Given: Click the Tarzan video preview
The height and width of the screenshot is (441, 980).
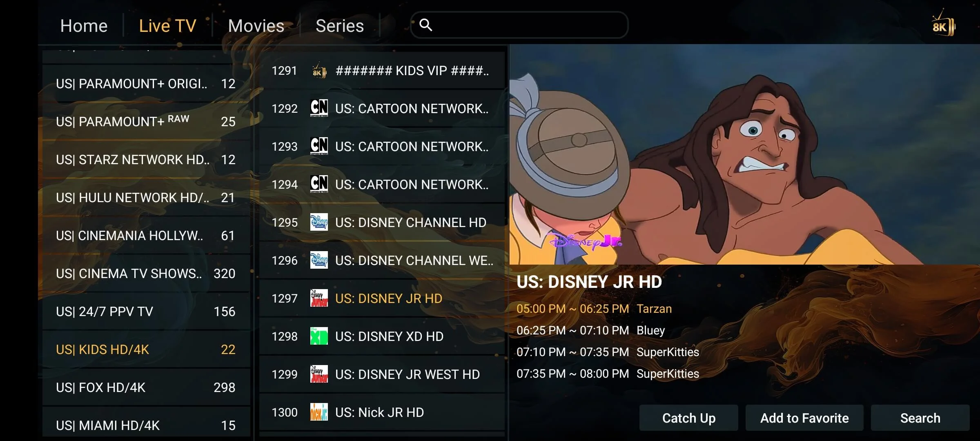Looking at the screenshot, I should 744,155.
